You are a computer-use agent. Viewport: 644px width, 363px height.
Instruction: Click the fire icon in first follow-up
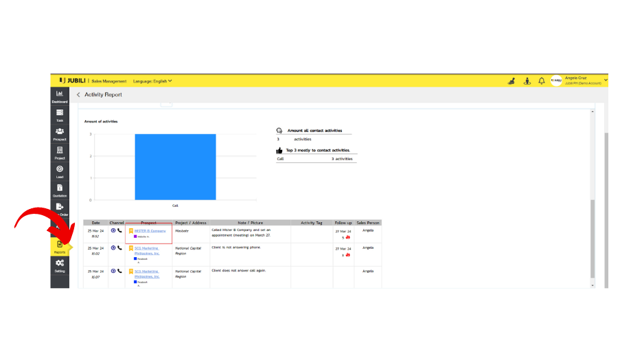point(348,238)
